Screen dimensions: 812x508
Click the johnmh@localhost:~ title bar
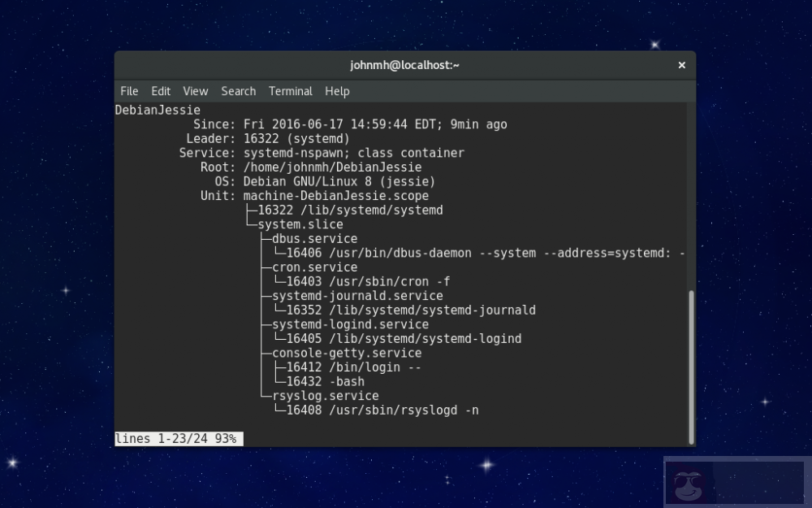pyautogui.click(x=404, y=65)
